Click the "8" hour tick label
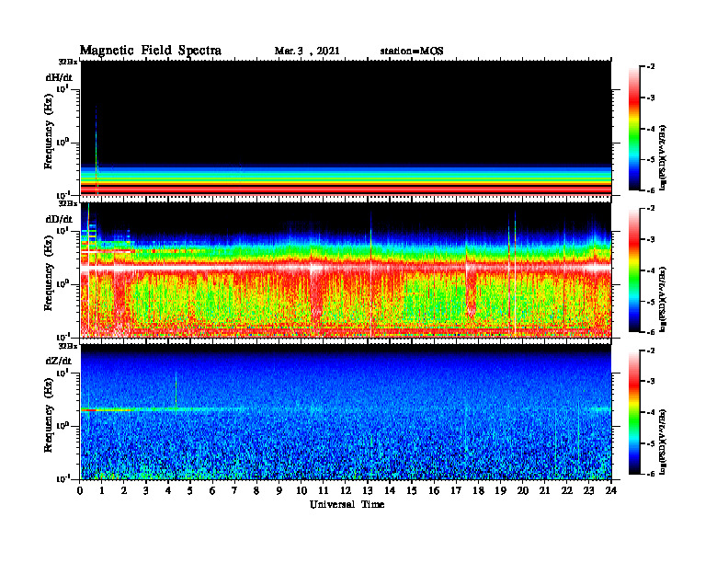The height and width of the screenshot is (563, 728). (256, 490)
